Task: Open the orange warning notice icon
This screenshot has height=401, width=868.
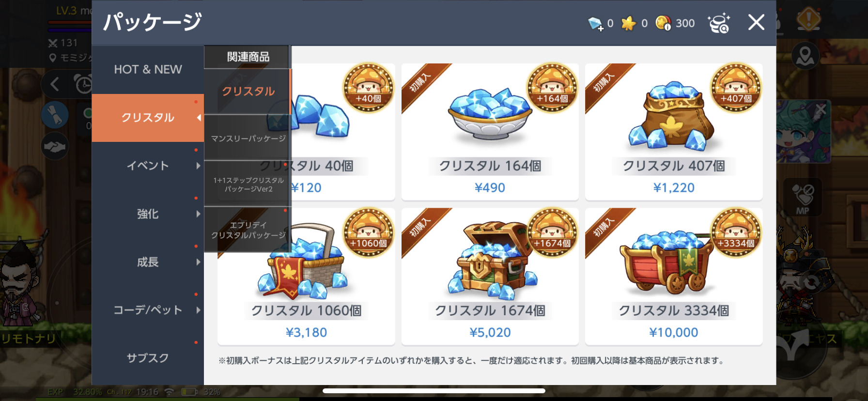Action: (808, 20)
